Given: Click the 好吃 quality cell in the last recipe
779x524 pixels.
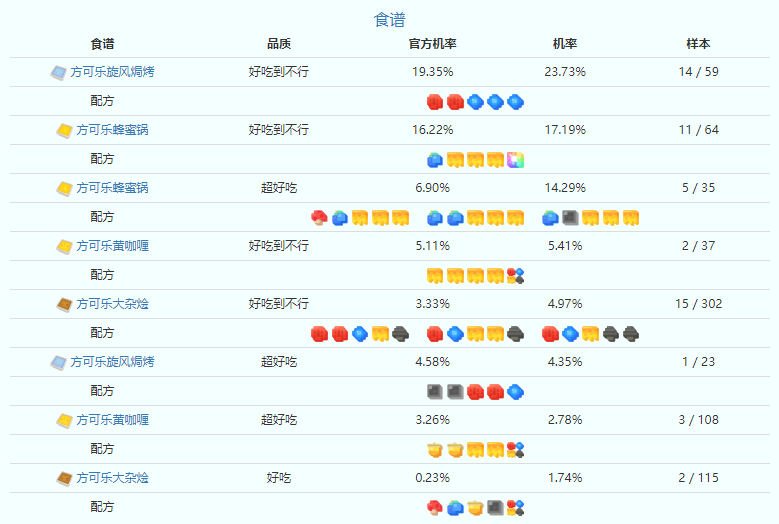Looking at the screenshot, I should click(279, 478).
